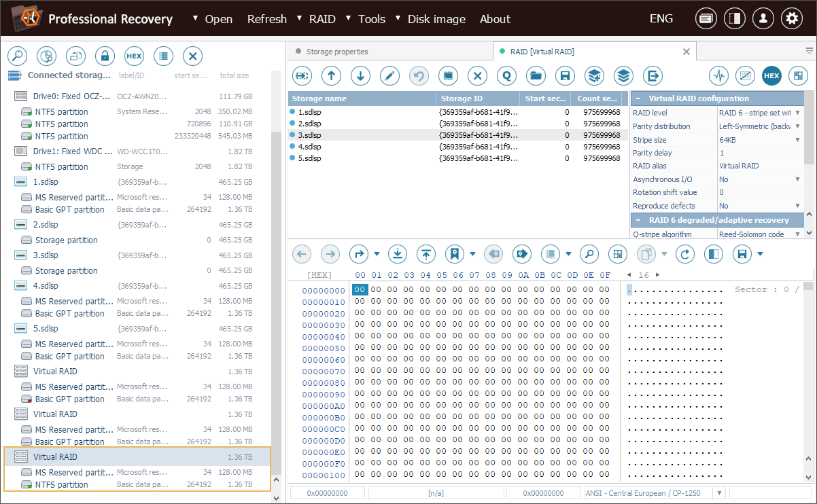The width and height of the screenshot is (817, 504).
Task: Open the RAID menu
Action: [322, 19]
